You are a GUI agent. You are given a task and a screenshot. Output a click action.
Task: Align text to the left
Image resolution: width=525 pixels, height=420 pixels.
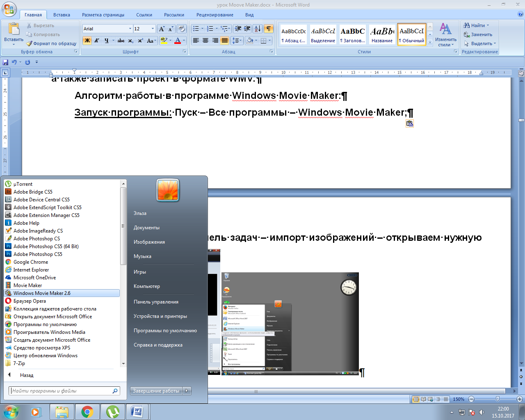coord(196,41)
